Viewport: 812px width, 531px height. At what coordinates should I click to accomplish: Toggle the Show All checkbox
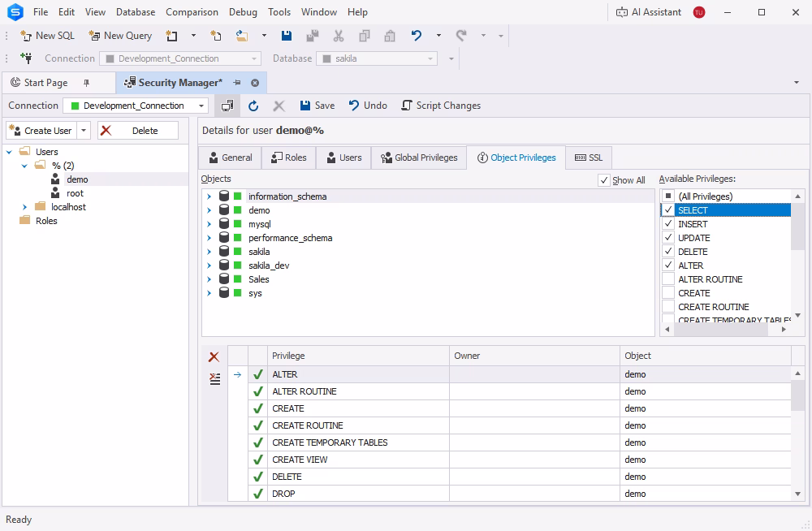(604, 180)
